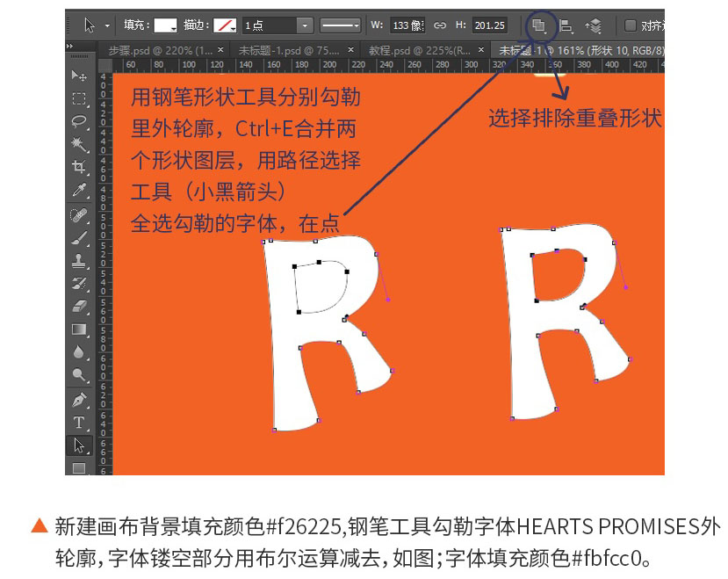Select the Clone Stamp tool
728x579 pixels.
point(79,261)
